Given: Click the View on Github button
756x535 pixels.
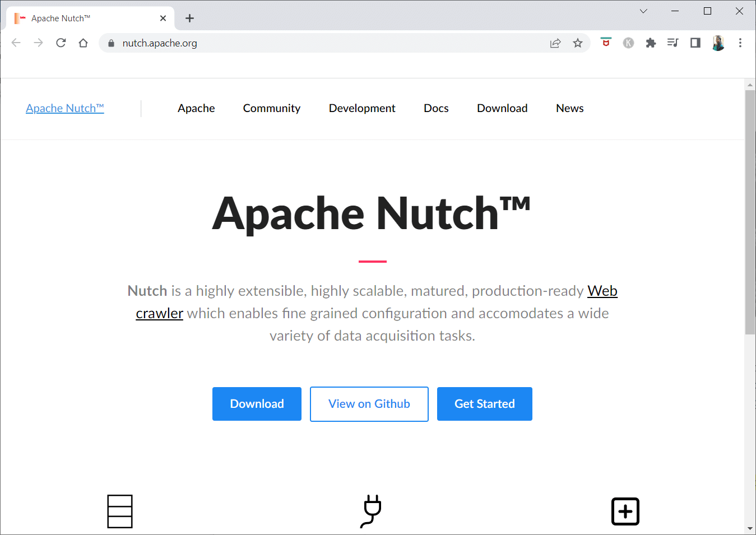Looking at the screenshot, I should click(x=369, y=404).
